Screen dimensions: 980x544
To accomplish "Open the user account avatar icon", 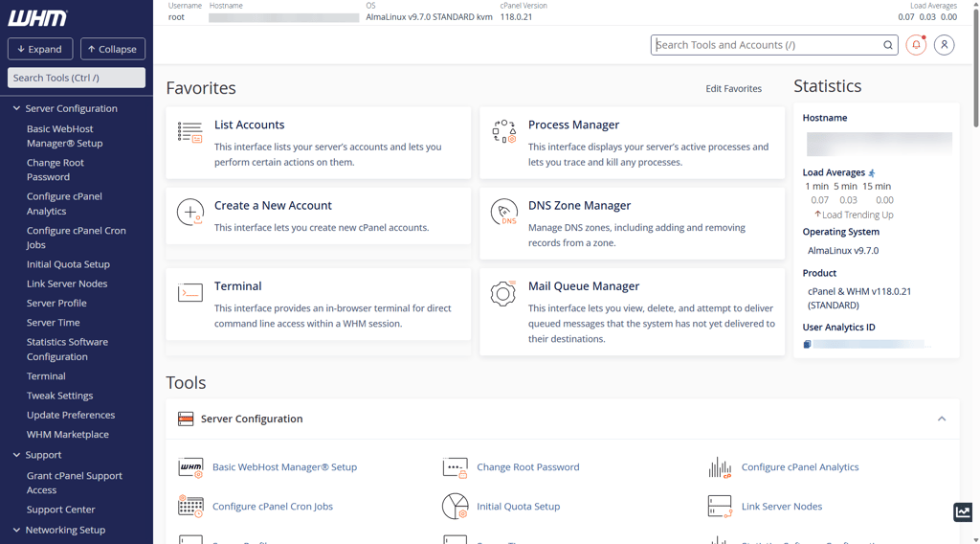I will [945, 45].
